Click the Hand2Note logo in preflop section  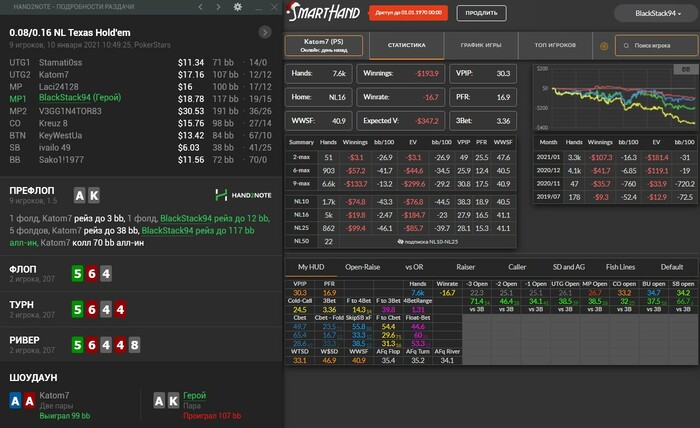[243, 195]
